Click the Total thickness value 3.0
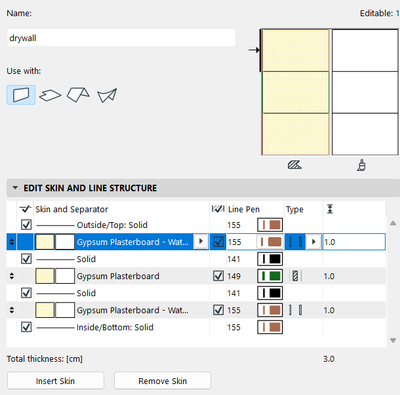This screenshot has height=395, width=400. pyautogui.click(x=329, y=359)
